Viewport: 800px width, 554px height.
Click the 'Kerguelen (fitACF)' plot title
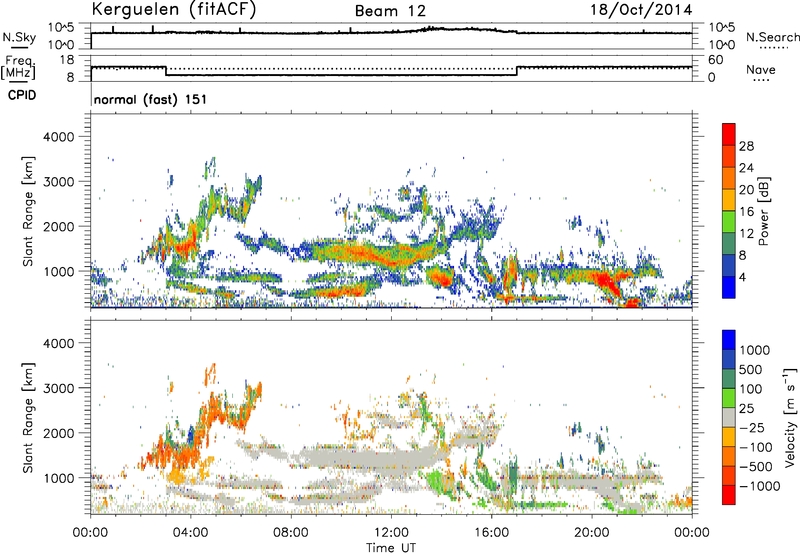point(173,9)
